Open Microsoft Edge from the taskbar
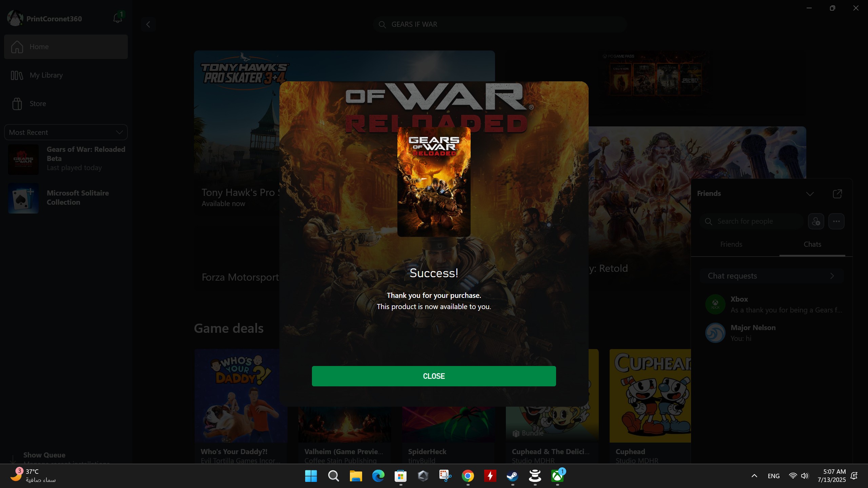 pyautogui.click(x=378, y=476)
